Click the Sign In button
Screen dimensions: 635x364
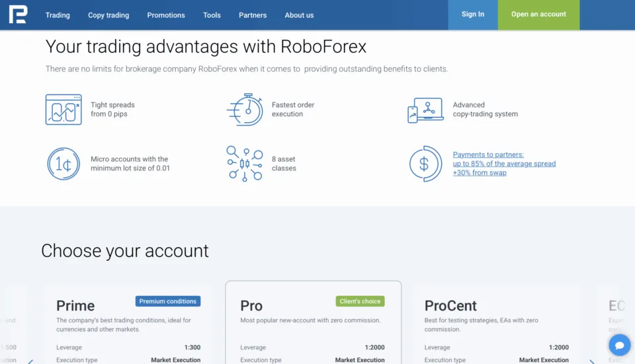472,15
